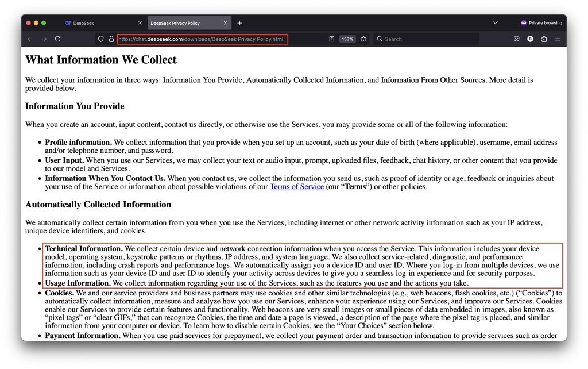Viewport: 588px width, 369px height.
Task: Select the DeepSeek Privacy Policy tab
Action: [189, 23]
